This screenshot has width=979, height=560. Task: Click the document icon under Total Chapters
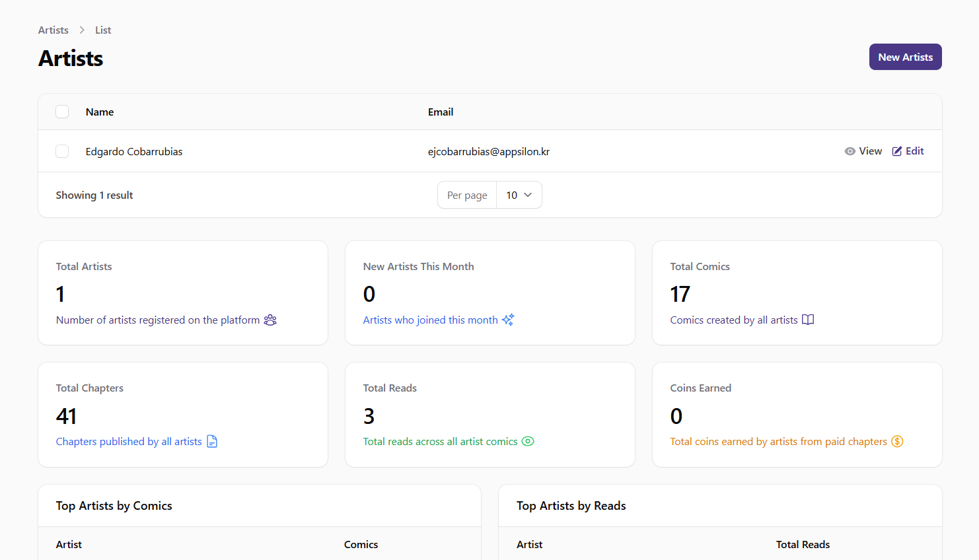(x=212, y=442)
